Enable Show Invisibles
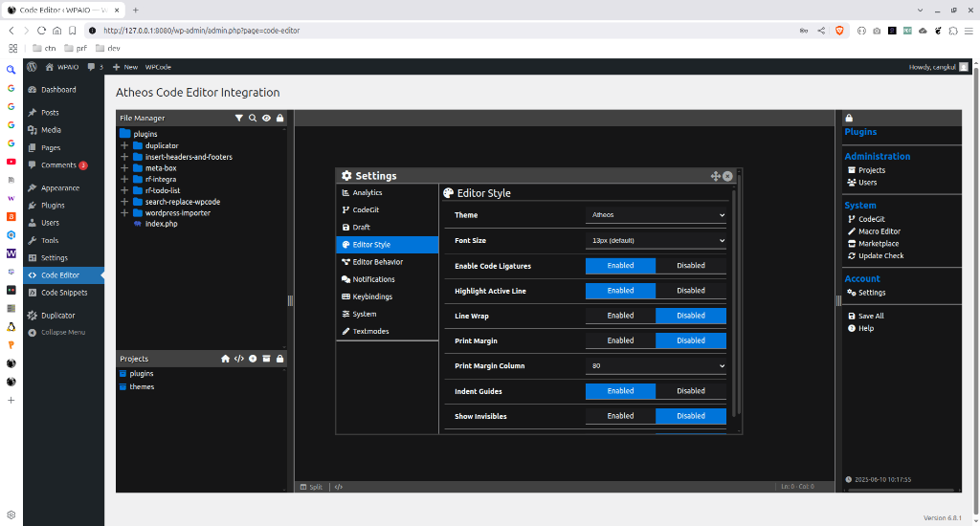Image resolution: width=980 pixels, height=526 pixels. pyautogui.click(x=620, y=416)
